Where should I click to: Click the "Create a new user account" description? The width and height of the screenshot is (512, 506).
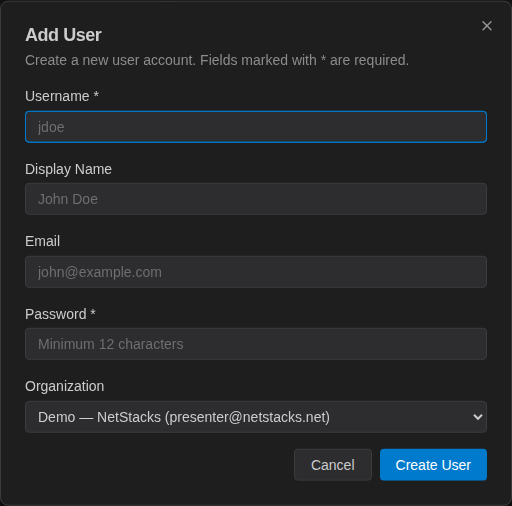click(x=217, y=60)
